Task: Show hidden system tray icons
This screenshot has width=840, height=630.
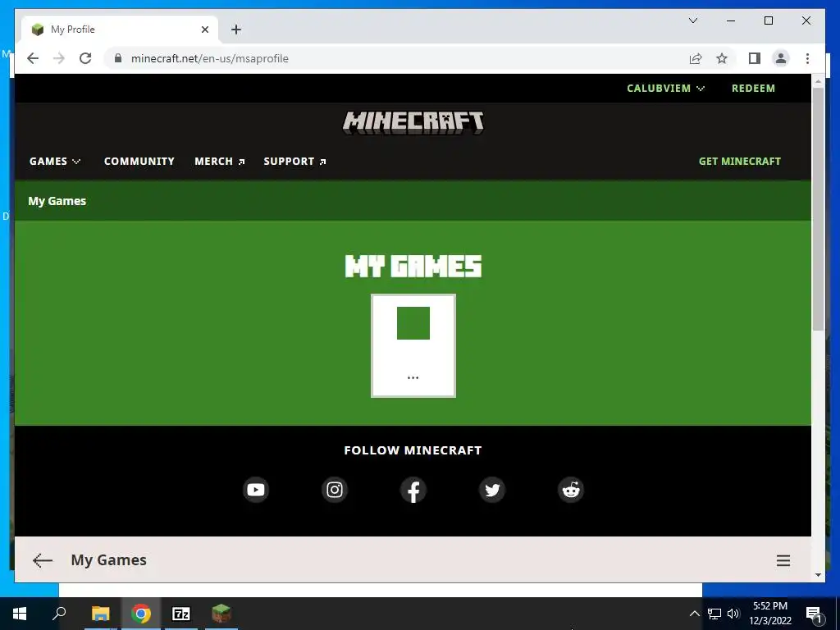Action: [x=694, y=614]
